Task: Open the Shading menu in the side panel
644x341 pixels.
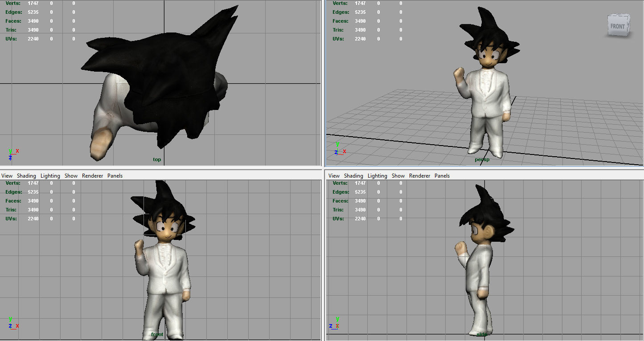Action: click(x=353, y=176)
